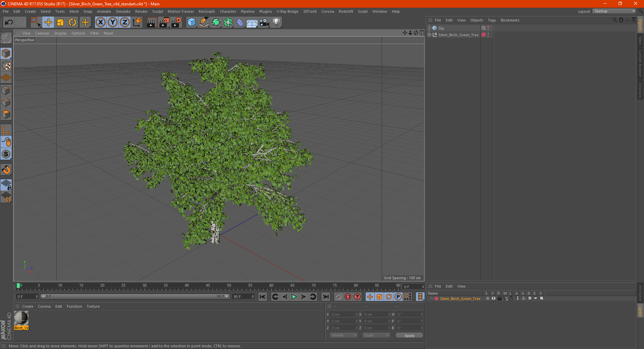Toggle Z axis lock

[x=125, y=22]
